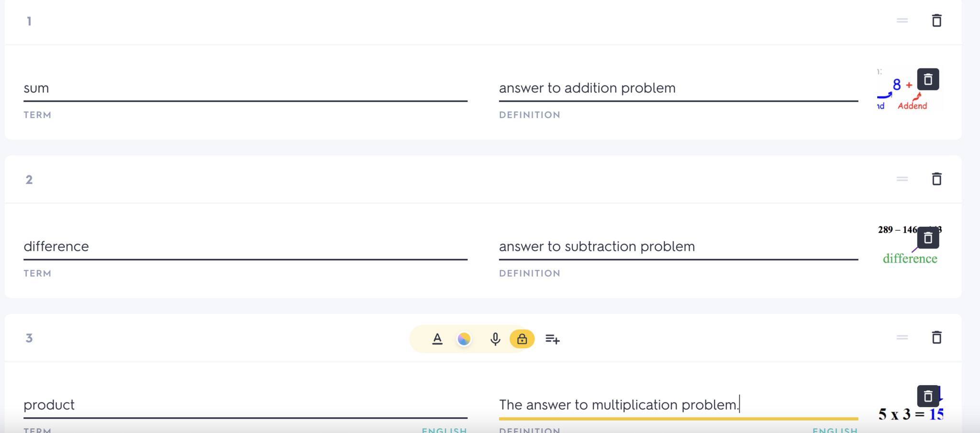Click the microphone record icon
This screenshot has width=980, height=433.
tap(495, 339)
